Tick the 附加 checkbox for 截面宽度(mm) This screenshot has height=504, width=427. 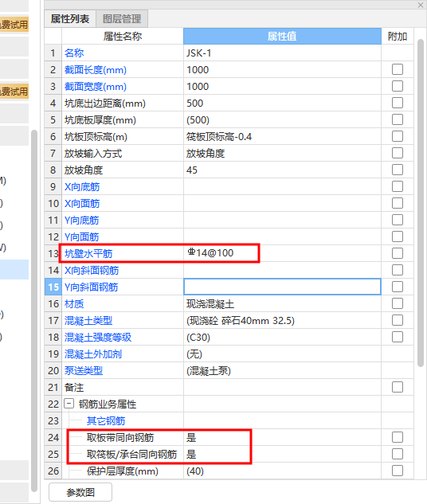pyautogui.click(x=398, y=86)
